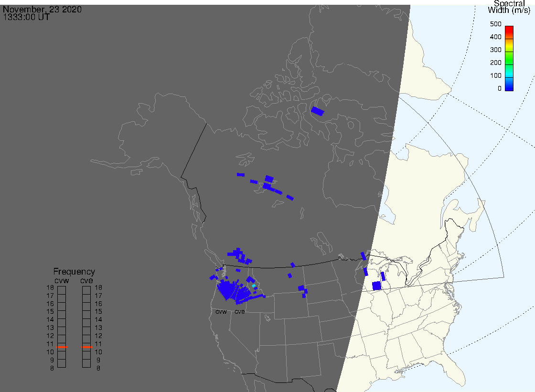
Task: Click the blue scatter patch over Arctic islands
Action: pos(317,111)
